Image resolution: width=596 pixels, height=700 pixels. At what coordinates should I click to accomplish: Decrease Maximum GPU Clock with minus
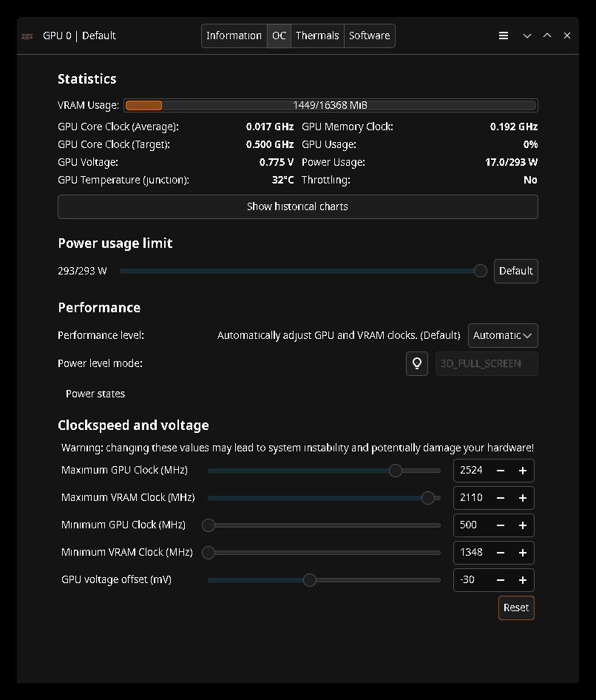click(x=501, y=471)
